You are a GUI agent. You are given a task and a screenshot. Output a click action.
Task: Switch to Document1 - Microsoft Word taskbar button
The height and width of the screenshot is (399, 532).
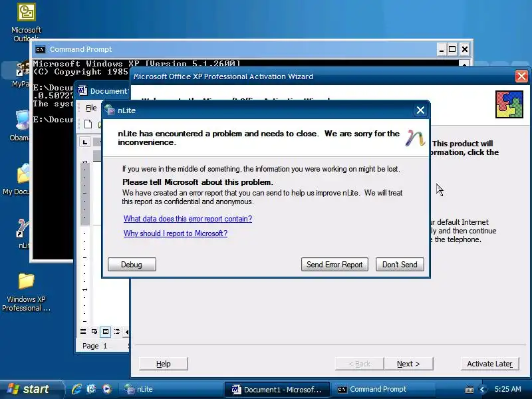[277, 389]
